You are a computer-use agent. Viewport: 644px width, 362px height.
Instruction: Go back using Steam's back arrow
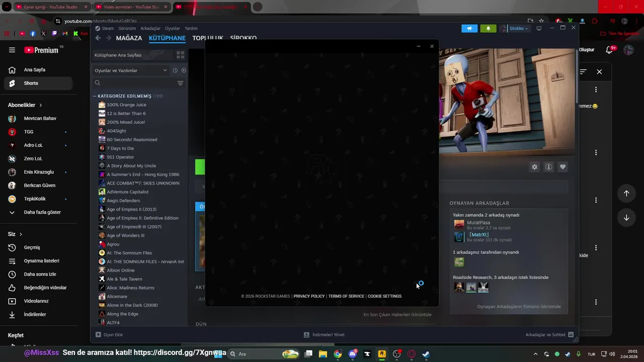click(x=98, y=38)
